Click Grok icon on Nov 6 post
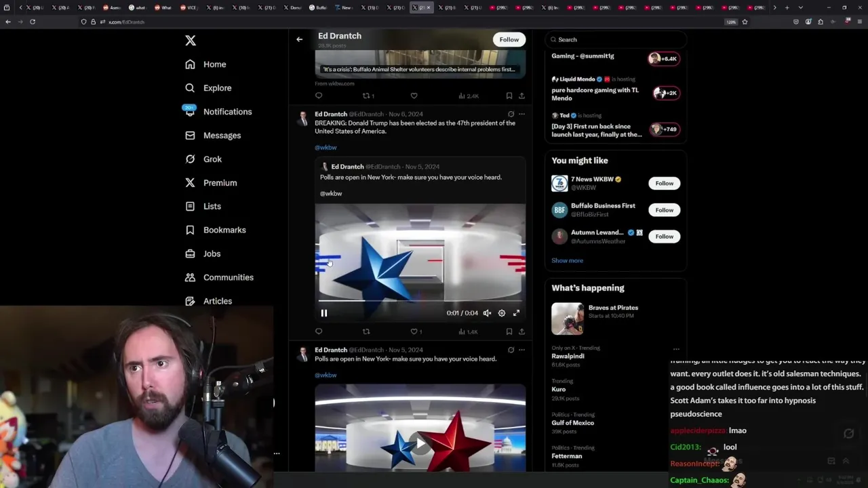Image resolution: width=868 pixels, height=488 pixels. coord(511,114)
